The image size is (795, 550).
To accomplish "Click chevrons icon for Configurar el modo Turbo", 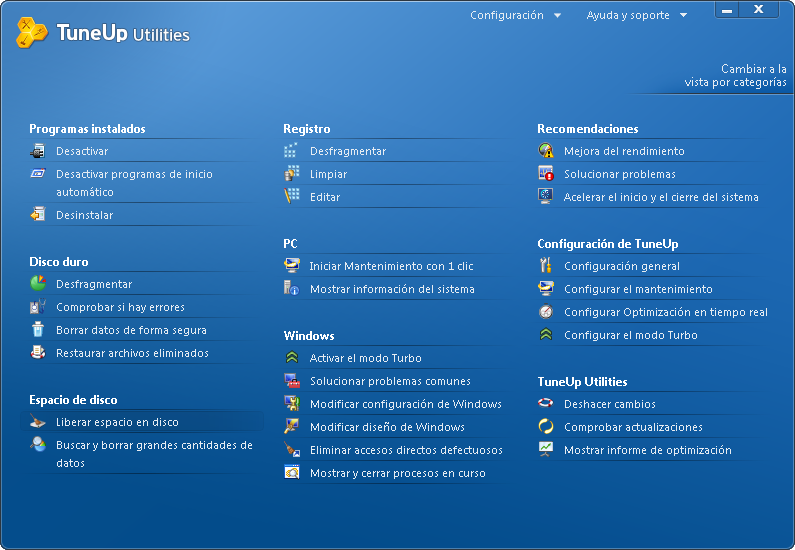I will pyautogui.click(x=546, y=335).
